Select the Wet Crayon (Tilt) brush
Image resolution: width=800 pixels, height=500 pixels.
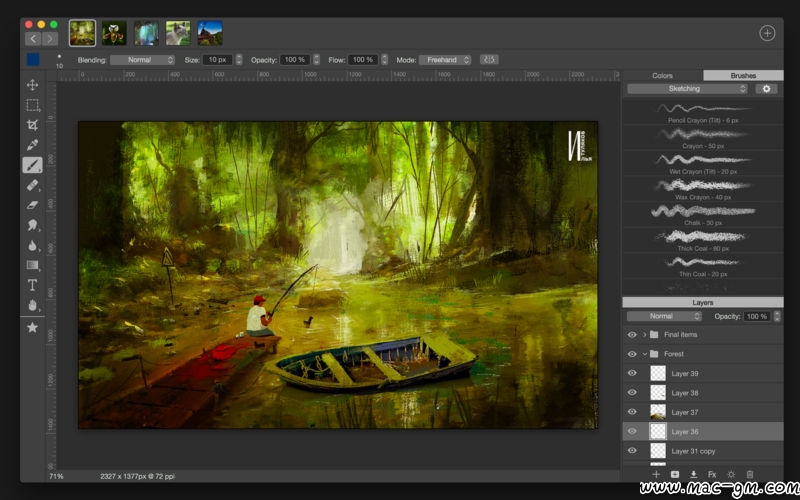703,164
